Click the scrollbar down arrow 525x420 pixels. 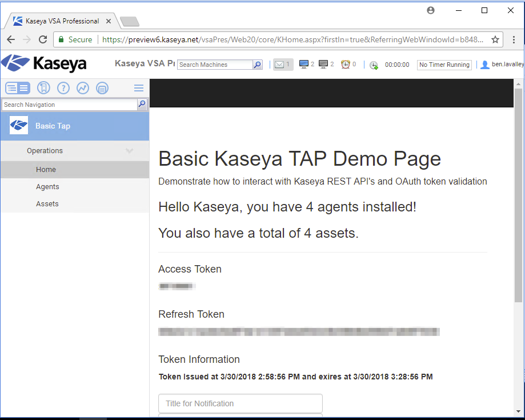pos(518,411)
